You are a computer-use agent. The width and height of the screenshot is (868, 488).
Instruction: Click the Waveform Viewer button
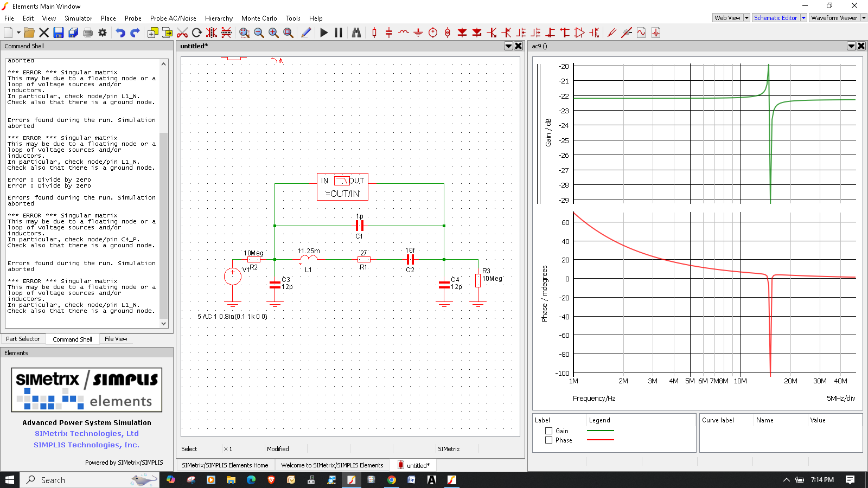click(x=834, y=18)
